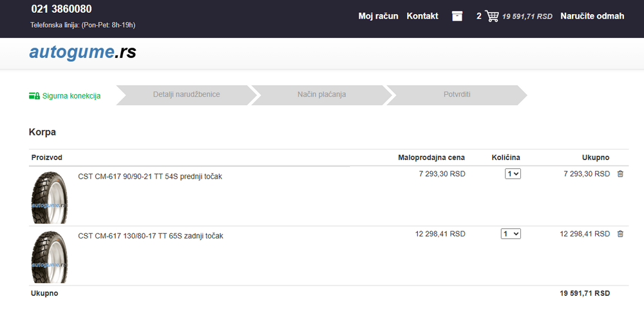The image size is (644, 310).
Task: Delete the 90/90-21 front tyre from cart
Action: [620, 174]
